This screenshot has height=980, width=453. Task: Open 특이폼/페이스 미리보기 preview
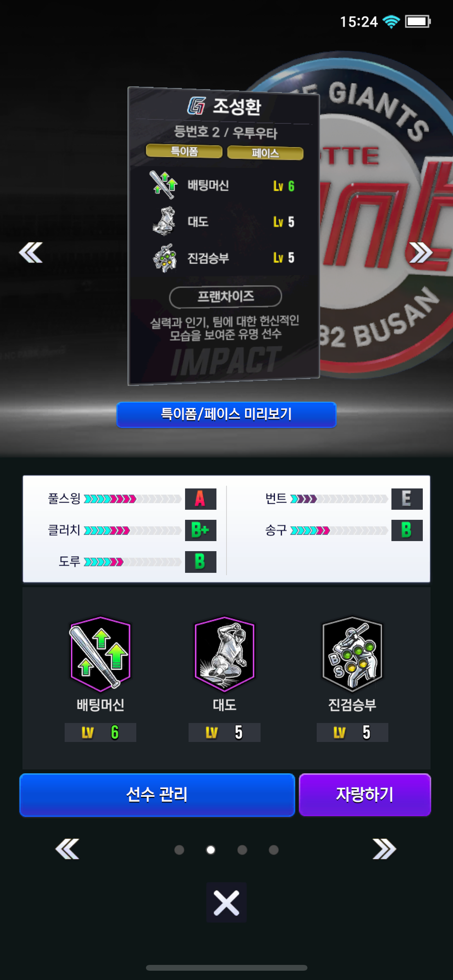[226, 415]
